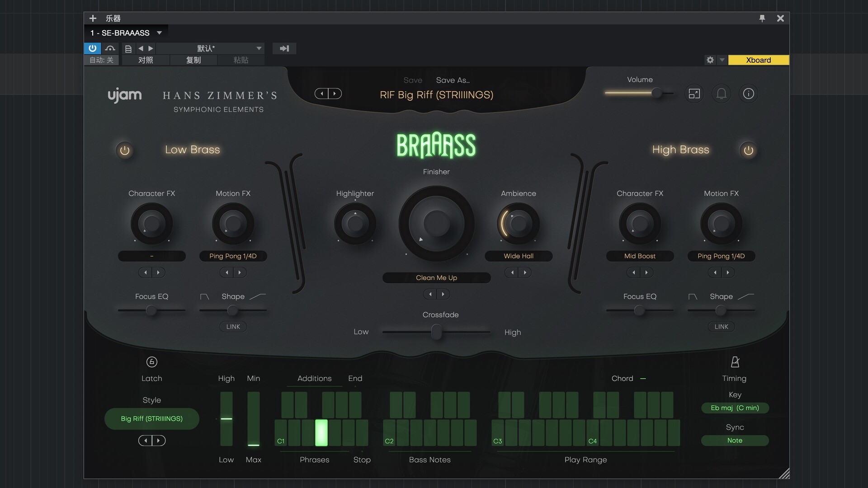Image resolution: width=868 pixels, height=488 pixels.
Task: Click the resize window icon
Action: pos(694,94)
